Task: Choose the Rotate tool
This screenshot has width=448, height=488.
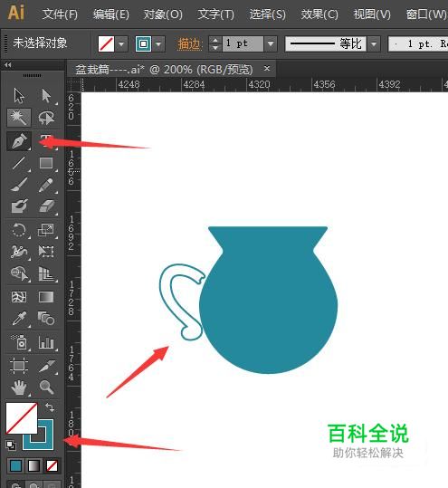Action: (x=19, y=230)
